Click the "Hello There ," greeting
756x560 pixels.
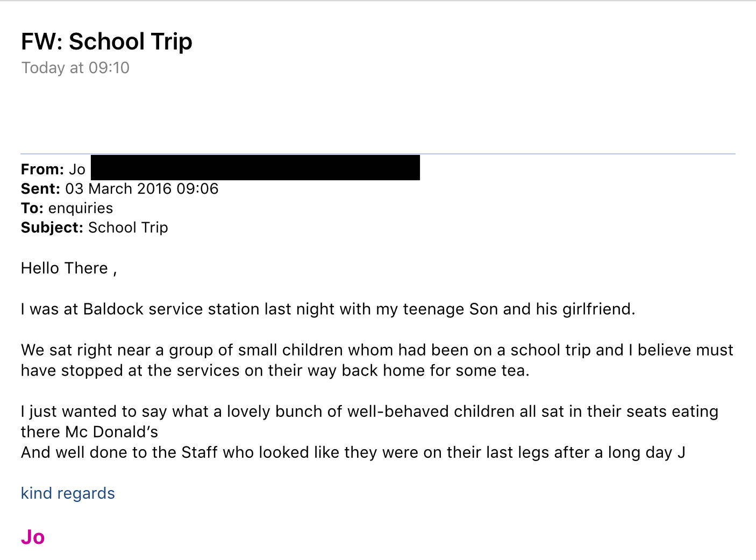click(69, 268)
